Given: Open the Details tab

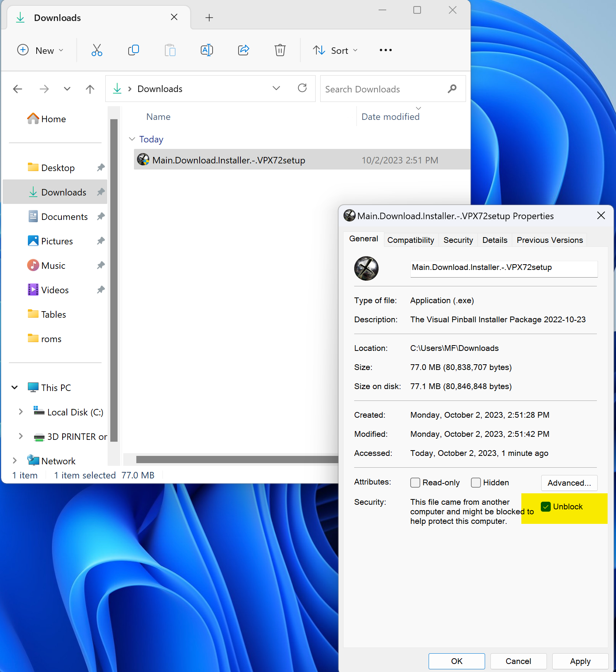Looking at the screenshot, I should point(494,240).
